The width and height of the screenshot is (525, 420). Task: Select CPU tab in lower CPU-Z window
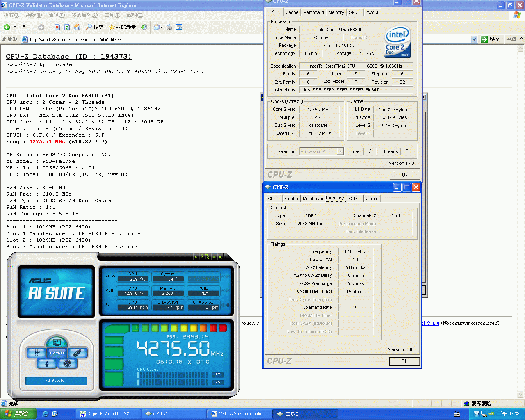[272, 199]
